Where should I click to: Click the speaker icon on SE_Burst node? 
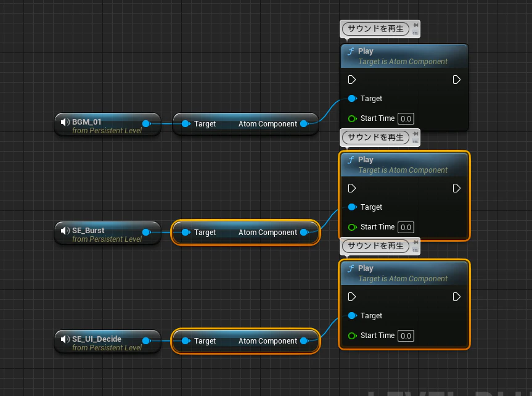[65, 231]
